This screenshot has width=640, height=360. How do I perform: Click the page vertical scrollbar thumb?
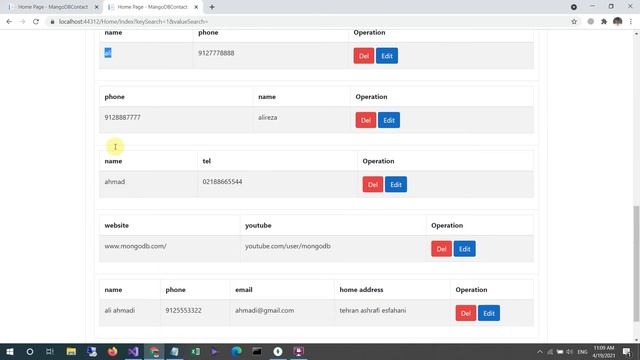point(636,263)
